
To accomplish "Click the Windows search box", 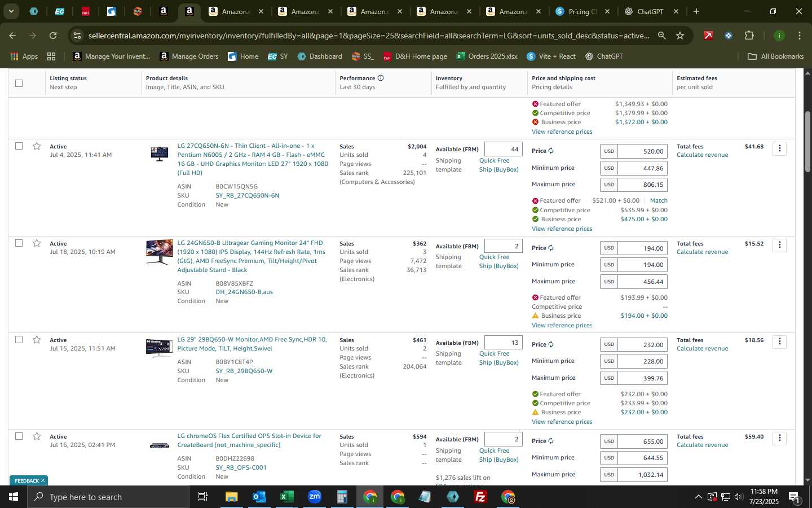I will 108,497.
